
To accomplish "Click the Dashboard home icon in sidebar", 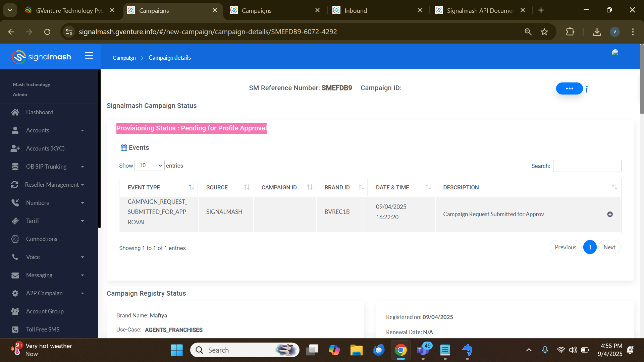I will pyautogui.click(x=15, y=112).
